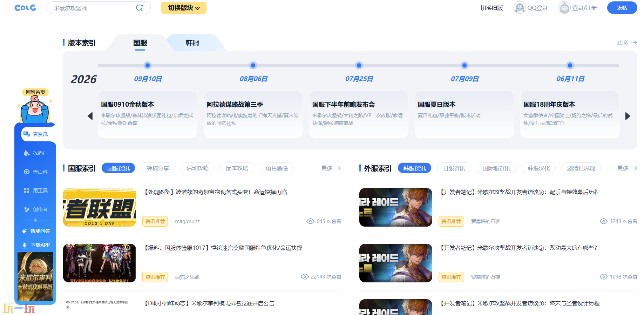Click 更多 link in 国服索引 section
Image resolution: width=644 pixels, height=315 pixels.
[x=331, y=168]
